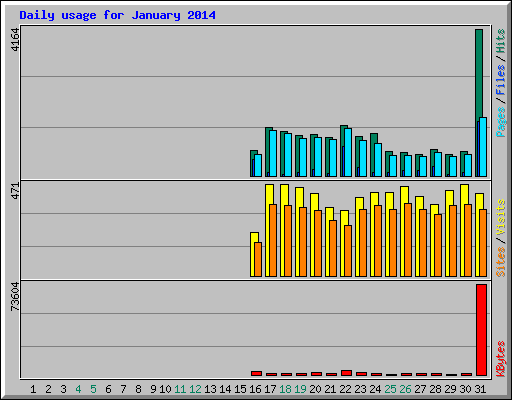Click the 4164 hits axis maximum label
Image resolution: width=512 pixels, height=400 pixels.
[x=15, y=40]
